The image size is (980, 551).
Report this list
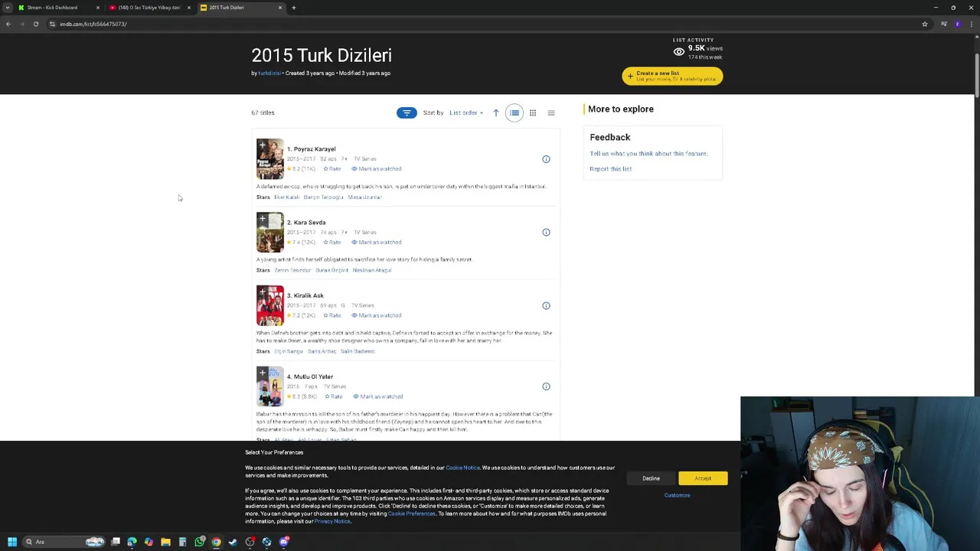610,168
